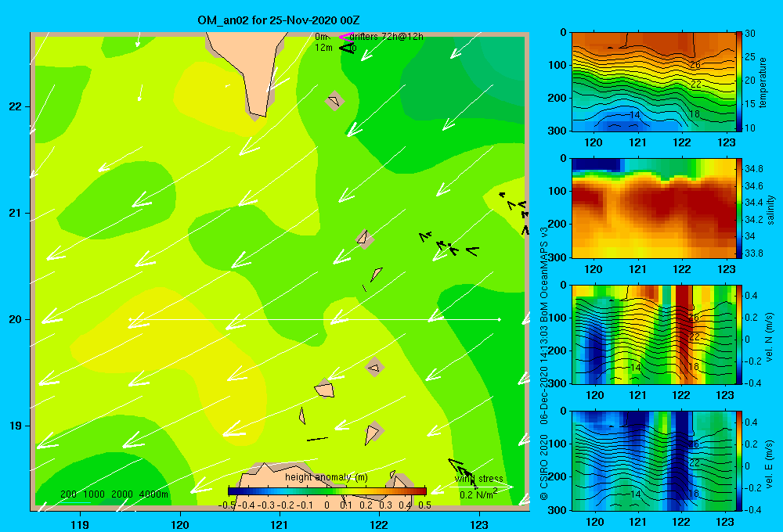
Task: Click the eastern endpoint of the 20°N section line
Action: tap(499, 319)
